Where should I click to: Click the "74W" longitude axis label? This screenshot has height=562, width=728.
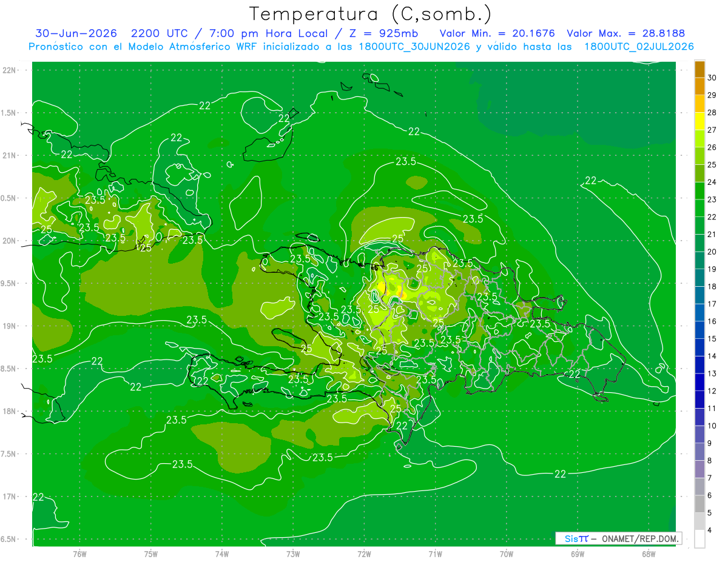[x=222, y=554]
